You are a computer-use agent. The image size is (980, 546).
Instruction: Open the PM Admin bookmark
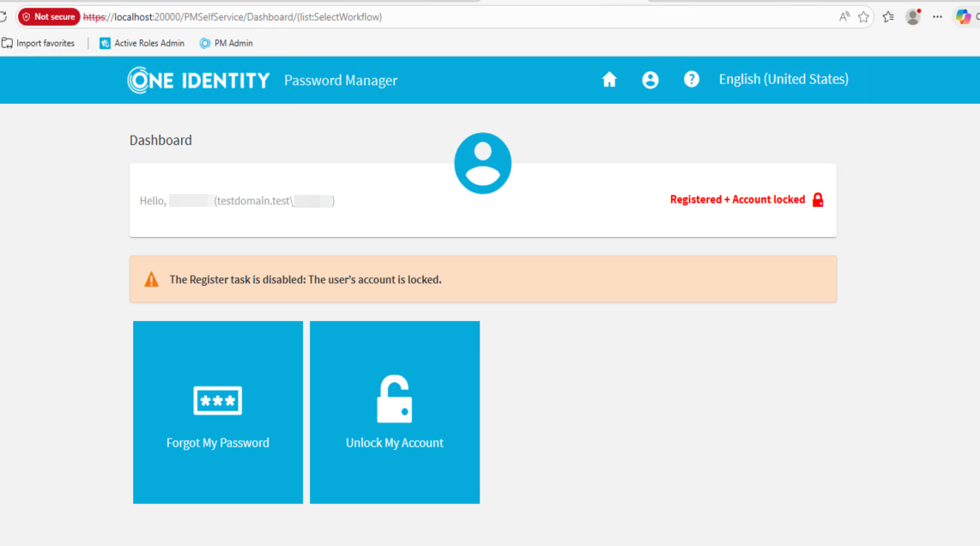[x=227, y=43]
